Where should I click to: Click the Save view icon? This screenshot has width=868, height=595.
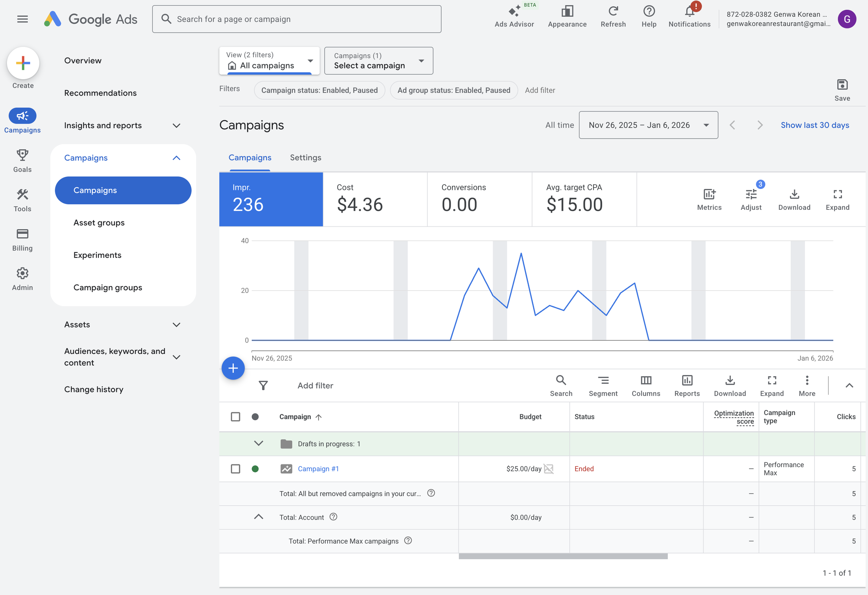(842, 85)
